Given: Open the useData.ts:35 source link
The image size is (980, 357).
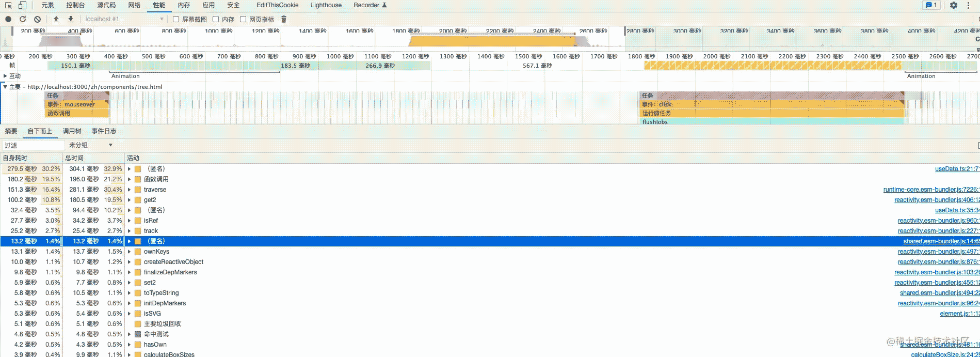Looking at the screenshot, I should click(x=957, y=210).
